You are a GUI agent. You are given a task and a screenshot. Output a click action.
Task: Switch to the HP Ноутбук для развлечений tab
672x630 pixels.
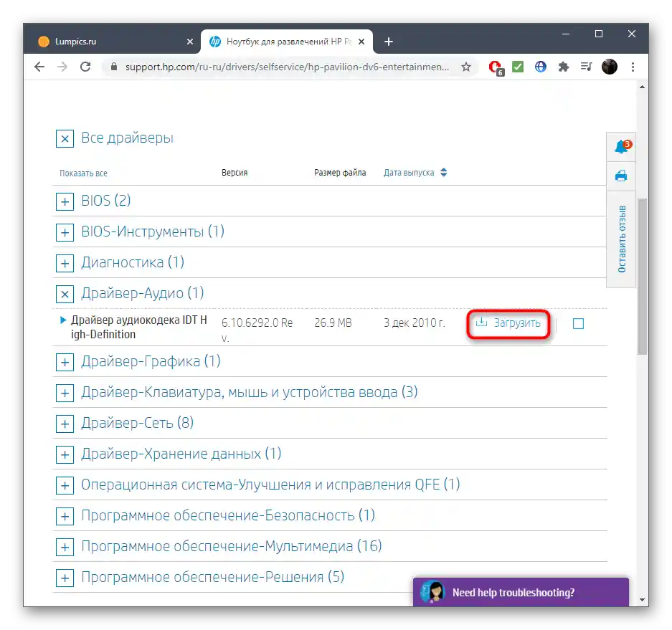(x=287, y=42)
